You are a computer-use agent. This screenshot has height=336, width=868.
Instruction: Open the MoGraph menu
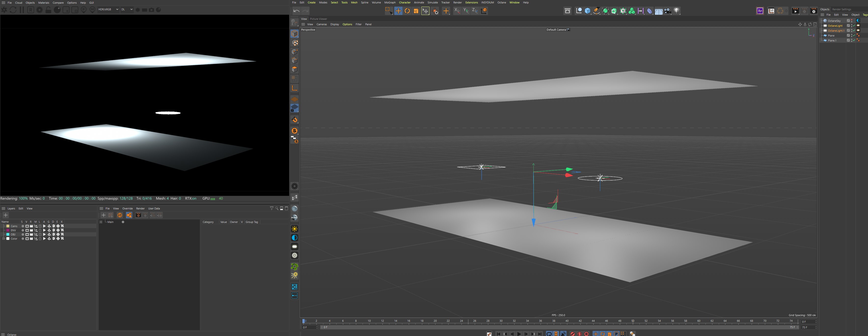pyautogui.click(x=390, y=2)
